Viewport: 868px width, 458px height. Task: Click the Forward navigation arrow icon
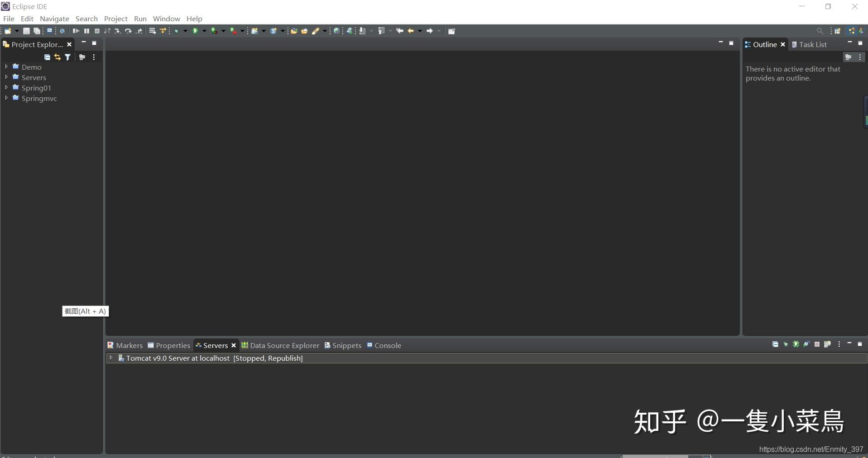click(430, 31)
